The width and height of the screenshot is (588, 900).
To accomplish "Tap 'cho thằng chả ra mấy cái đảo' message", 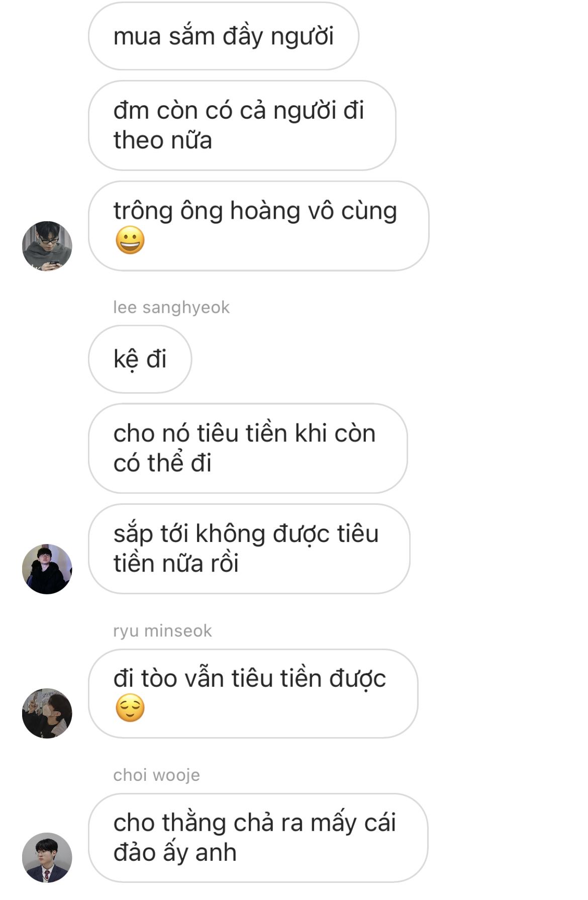I will [x=258, y=838].
